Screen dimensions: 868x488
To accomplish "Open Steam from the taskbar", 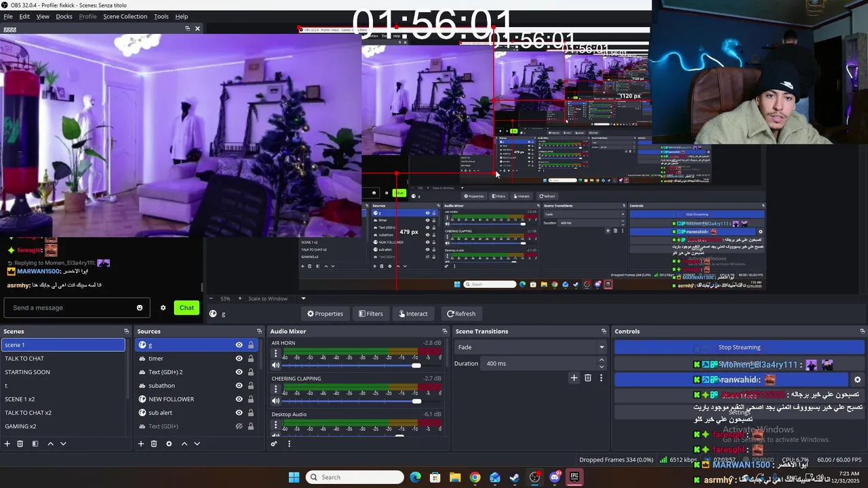I will [x=515, y=477].
